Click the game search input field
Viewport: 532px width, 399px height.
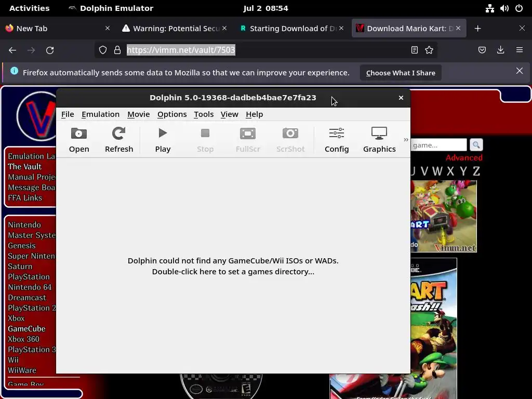click(x=438, y=145)
